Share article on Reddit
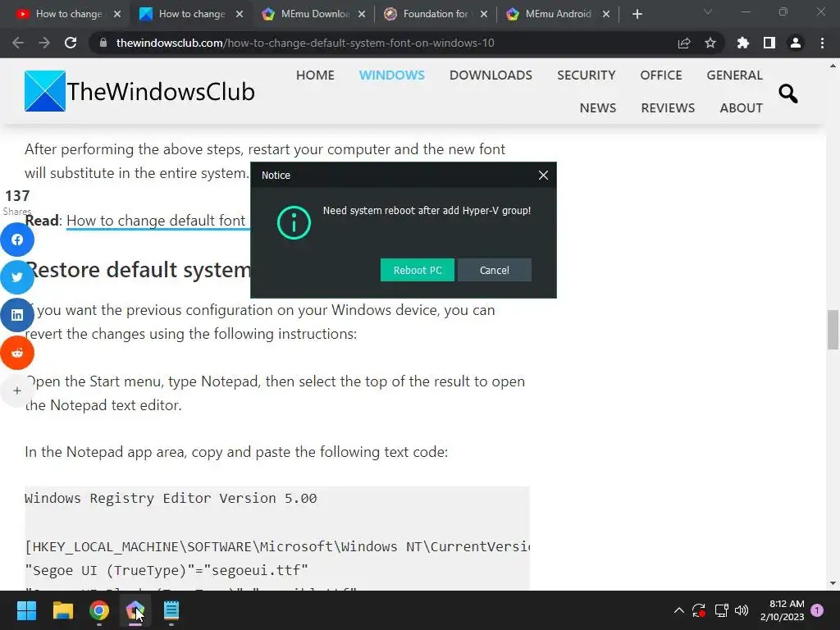Viewport: 840px width, 630px height. coord(17,353)
